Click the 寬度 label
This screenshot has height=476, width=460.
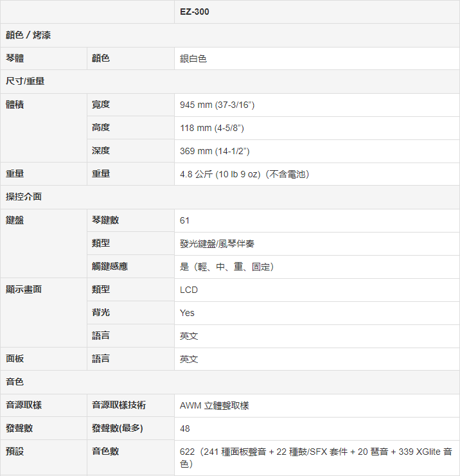101,105
